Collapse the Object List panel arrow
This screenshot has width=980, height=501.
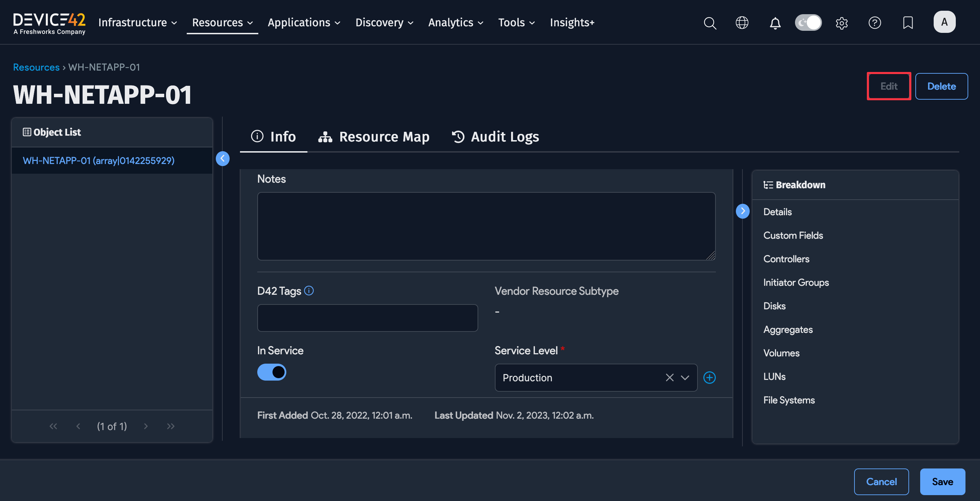223,159
